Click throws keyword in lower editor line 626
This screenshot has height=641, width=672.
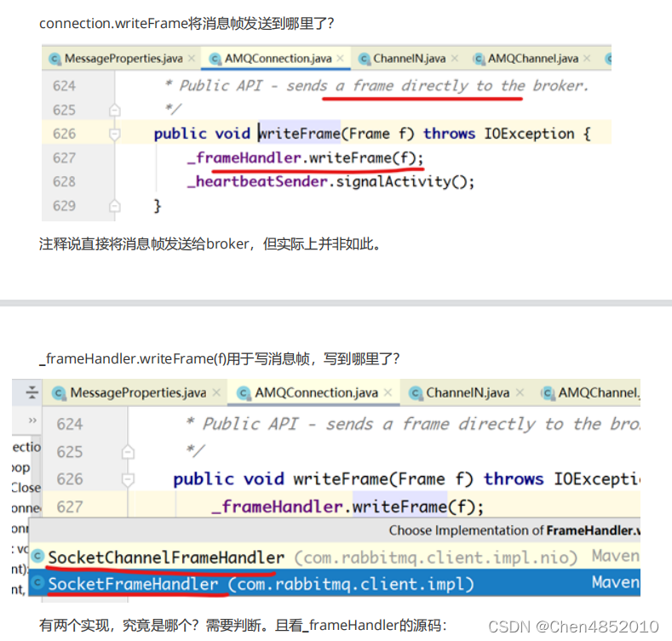(514, 479)
